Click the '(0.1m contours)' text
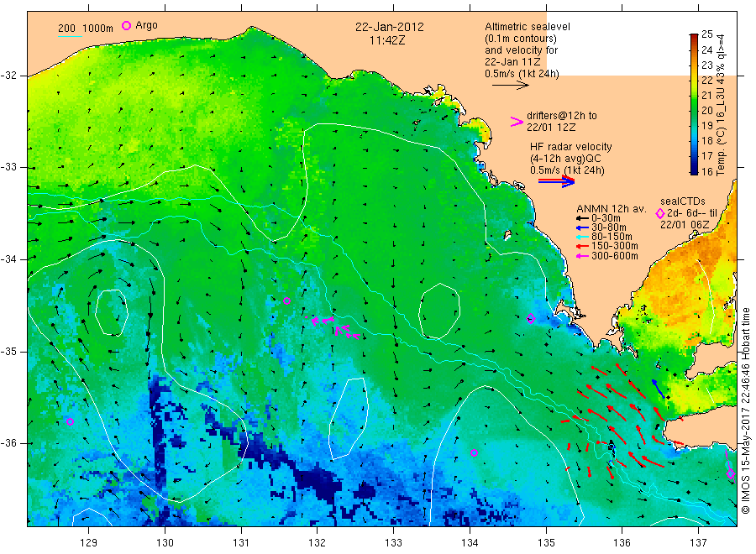The image size is (756, 554). pyautogui.click(x=521, y=39)
